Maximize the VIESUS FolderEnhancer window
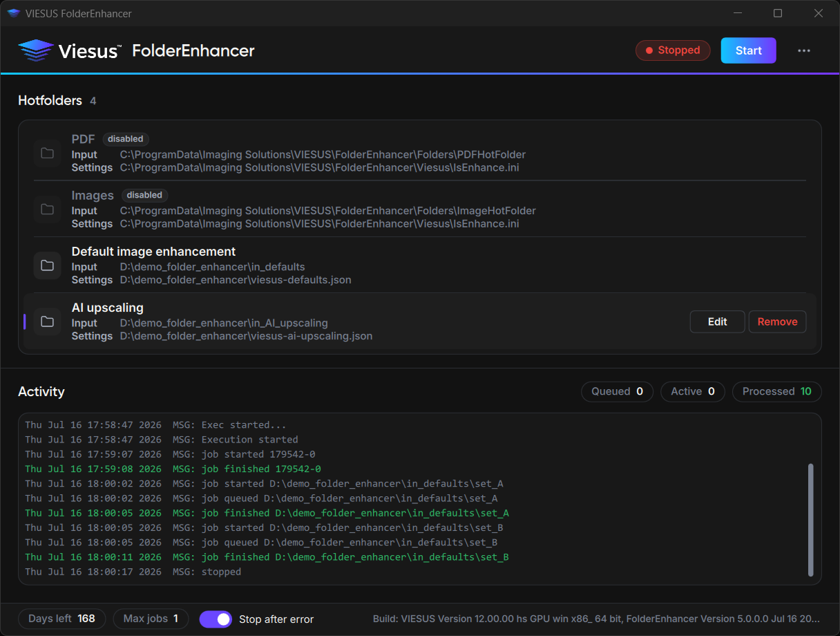Image resolution: width=840 pixels, height=636 pixels. 778,13
